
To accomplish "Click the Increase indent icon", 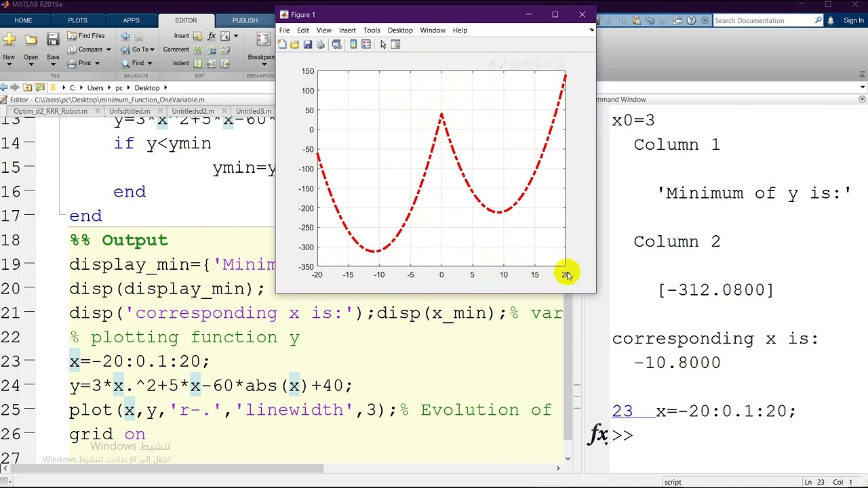I will click(212, 63).
